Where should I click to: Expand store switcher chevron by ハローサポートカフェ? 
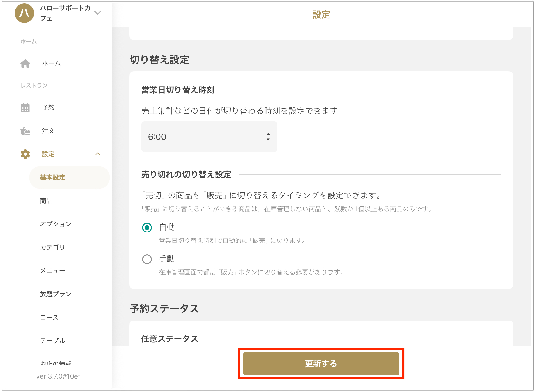point(98,13)
